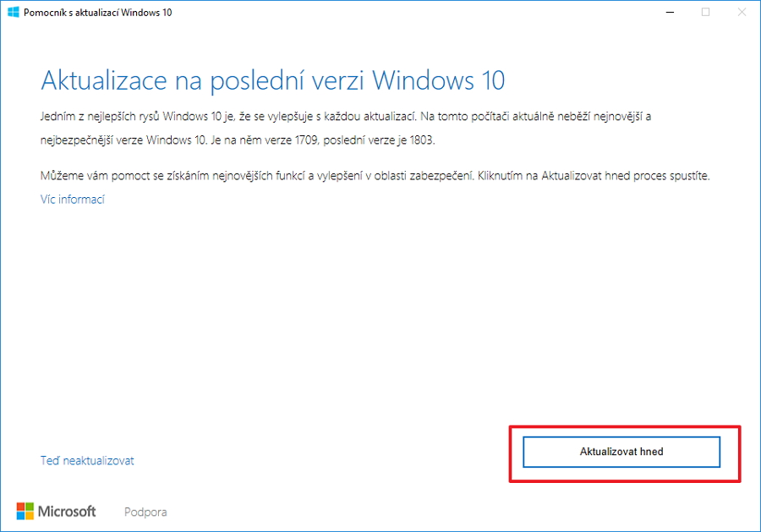Click the Microsoft wordmark text
The width and height of the screenshot is (761, 532).
(67, 511)
